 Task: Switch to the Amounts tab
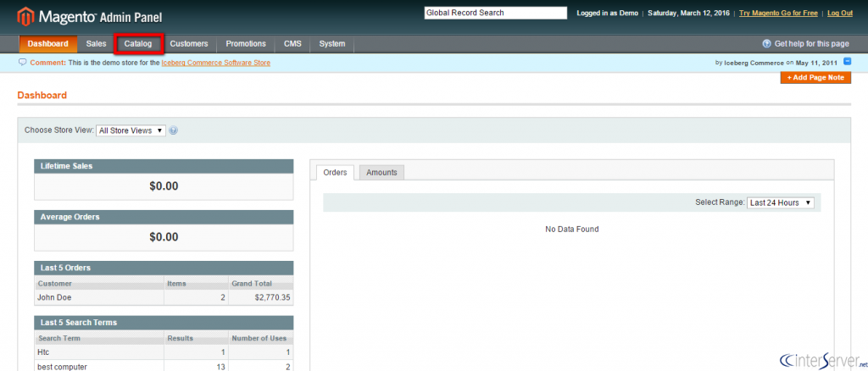tap(382, 173)
